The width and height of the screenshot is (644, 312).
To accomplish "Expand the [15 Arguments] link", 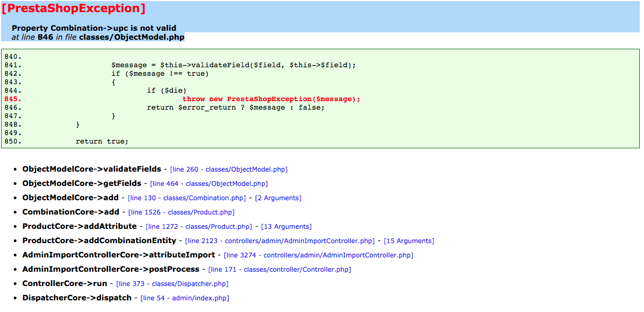I will [409, 241].
